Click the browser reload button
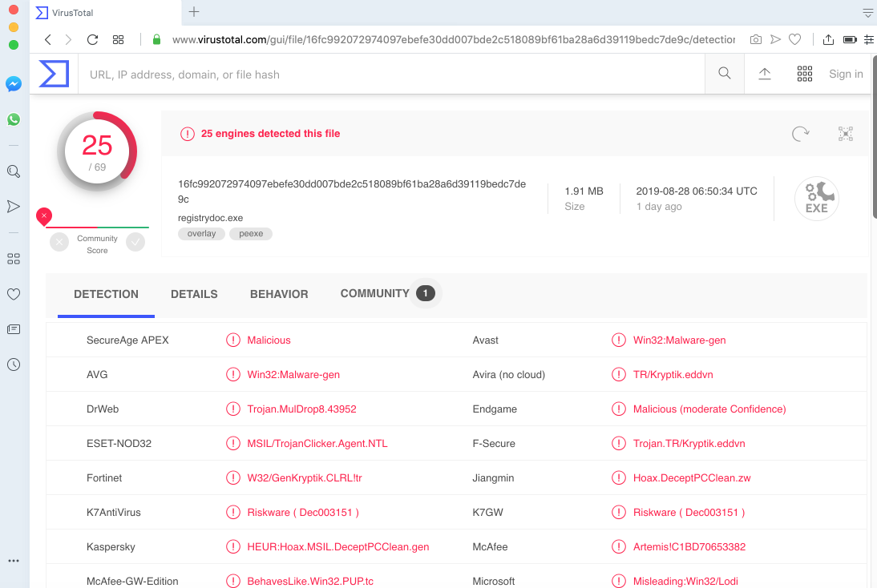 92,39
